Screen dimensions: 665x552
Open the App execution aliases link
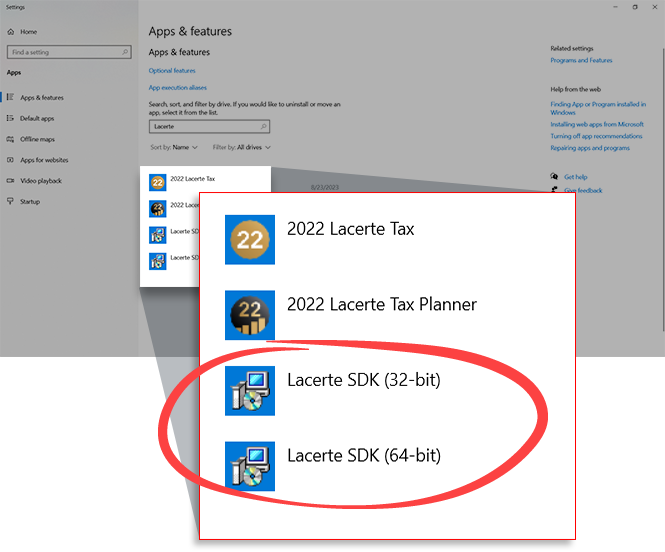click(x=178, y=88)
